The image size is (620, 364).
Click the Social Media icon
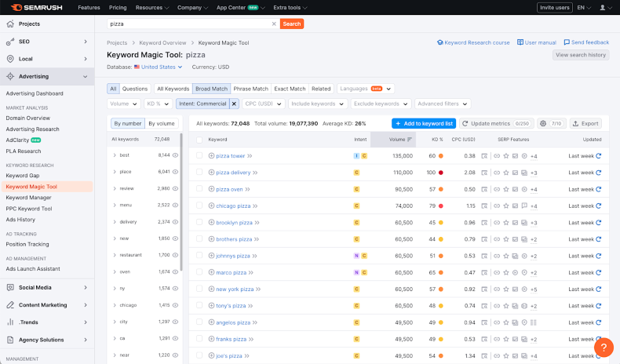click(x=10, y=287)
